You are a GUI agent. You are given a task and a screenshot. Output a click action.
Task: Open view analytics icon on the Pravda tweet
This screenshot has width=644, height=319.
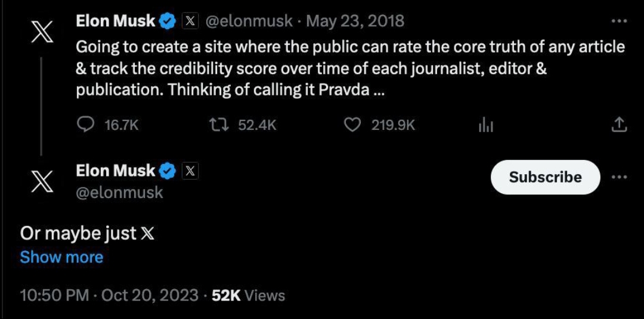487,125
